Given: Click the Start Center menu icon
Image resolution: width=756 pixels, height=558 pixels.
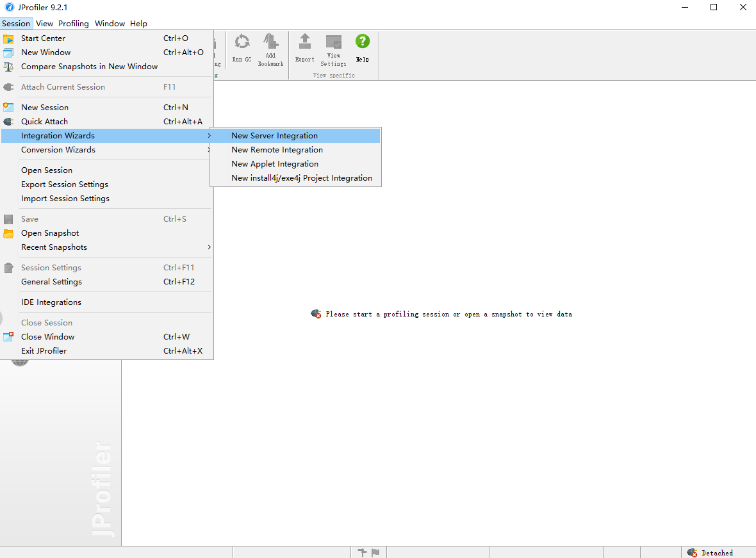Looking at the screenshot, I should [x=9, y=38].
